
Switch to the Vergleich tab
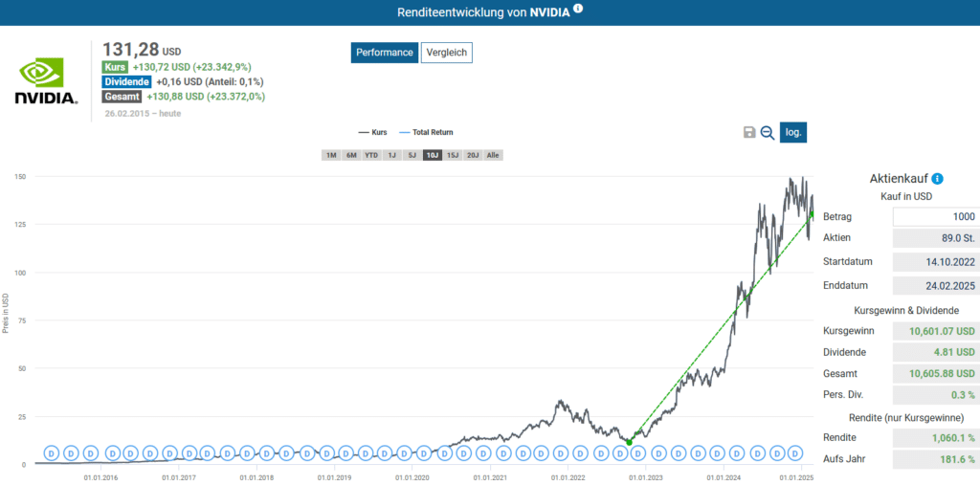click(x=447, y=53)
